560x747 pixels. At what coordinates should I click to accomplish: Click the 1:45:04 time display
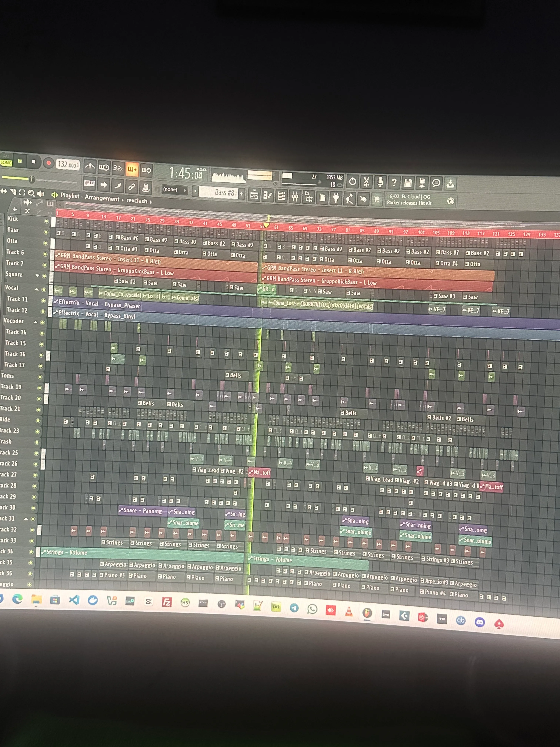186,174
